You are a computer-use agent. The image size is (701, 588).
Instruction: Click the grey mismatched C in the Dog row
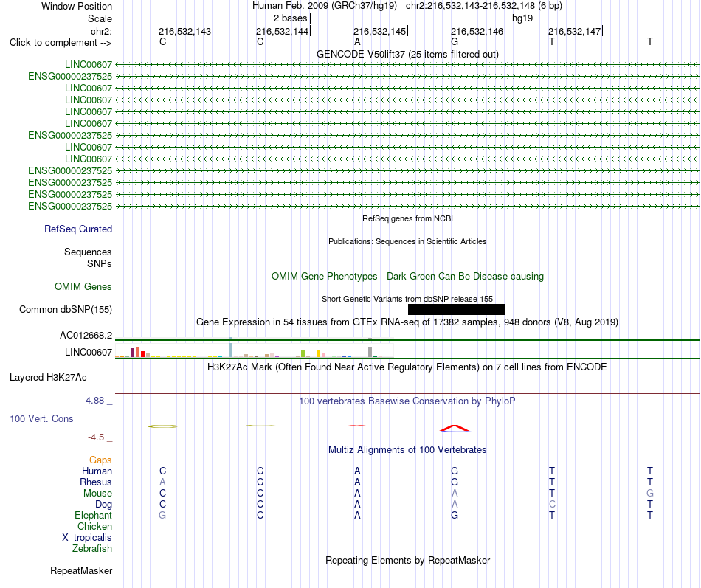point(552,504)
